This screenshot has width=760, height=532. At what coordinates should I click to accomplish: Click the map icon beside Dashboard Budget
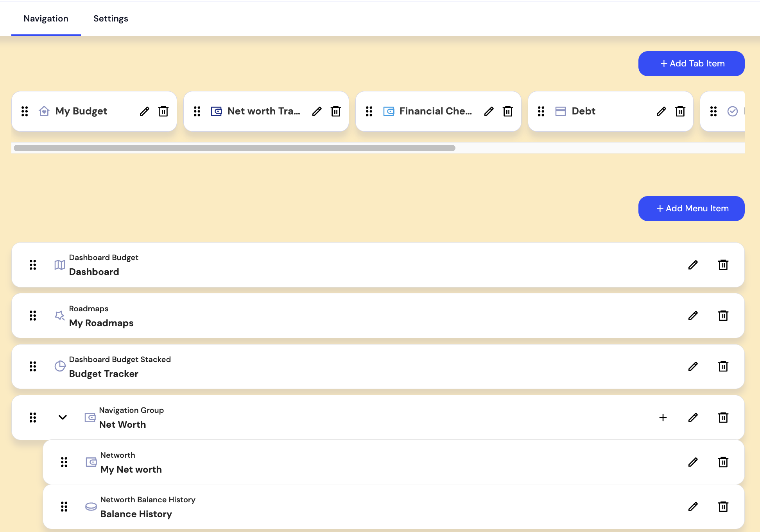pos(59,265)
